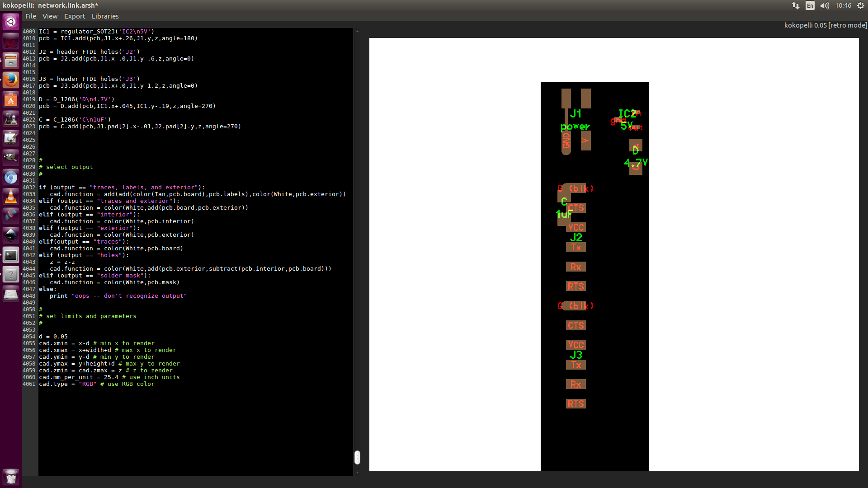The image size is (868, 488).
Task: Click the "# set limits and parameters" comment
Action: pyautogui.click(x=88, y=316)
